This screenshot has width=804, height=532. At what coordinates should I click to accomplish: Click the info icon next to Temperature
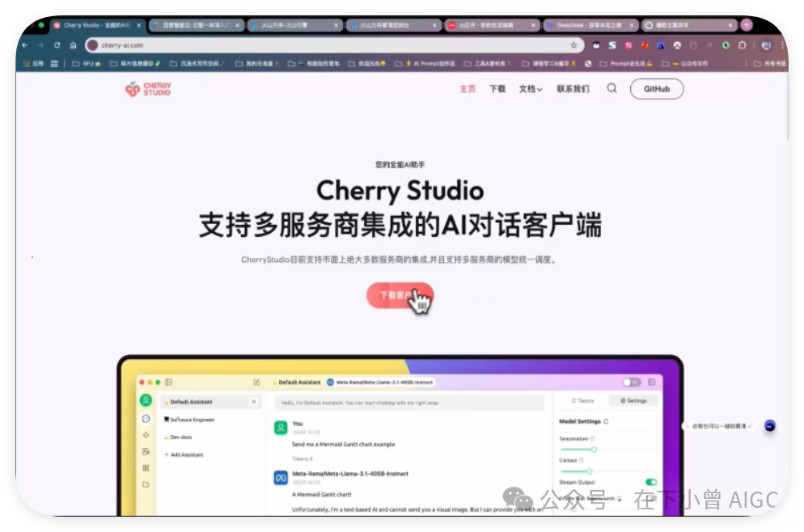(592, 439)
